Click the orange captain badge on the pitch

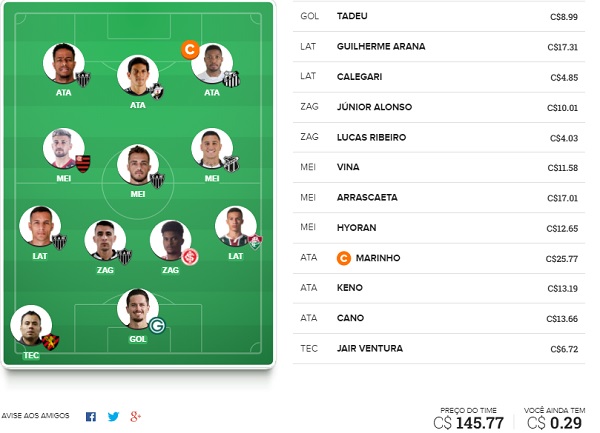point(190,50)
